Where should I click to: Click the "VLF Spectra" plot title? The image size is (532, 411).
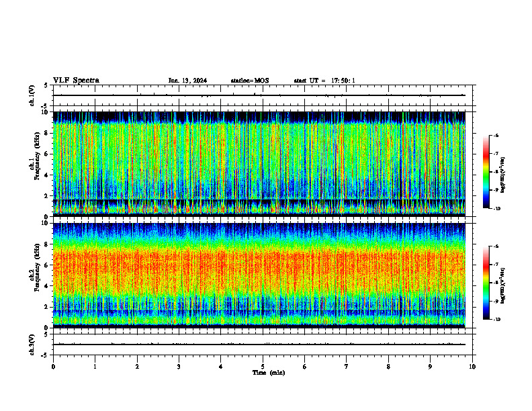click(77, 81)
